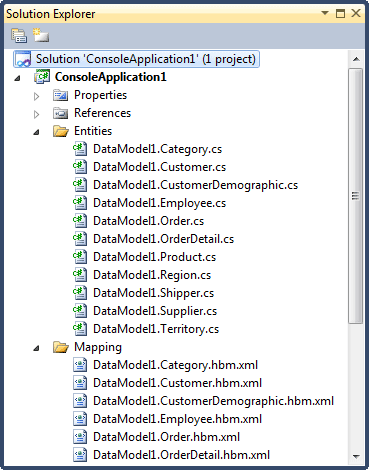369x470 pixels.
Task: Select DataModel1.Employee.cs file name
Action: pos(159,203)
